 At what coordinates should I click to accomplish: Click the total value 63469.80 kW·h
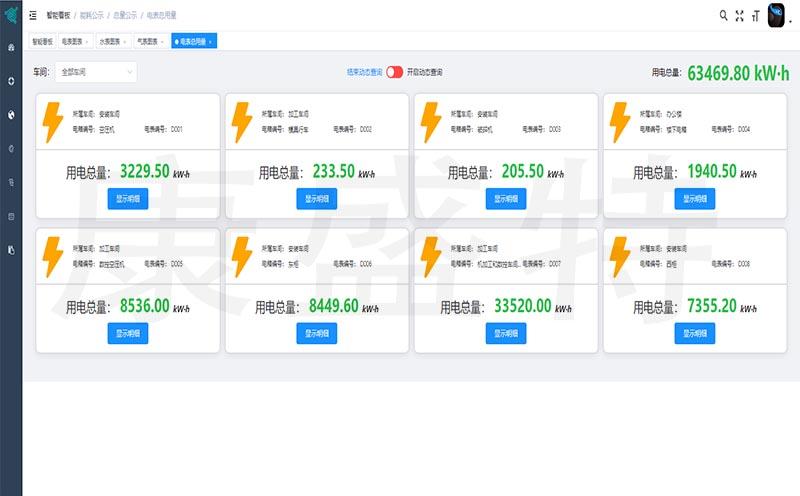(x=738, y=73)
